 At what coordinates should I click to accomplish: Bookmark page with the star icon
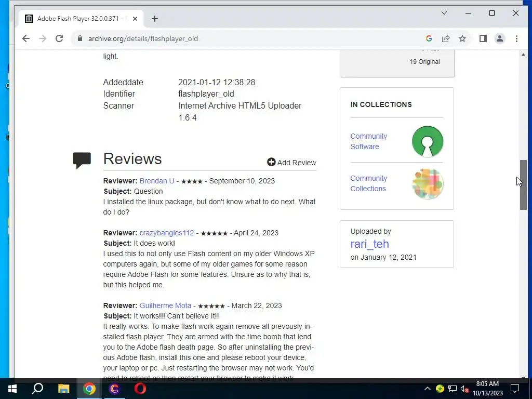(x=462, y=38)
